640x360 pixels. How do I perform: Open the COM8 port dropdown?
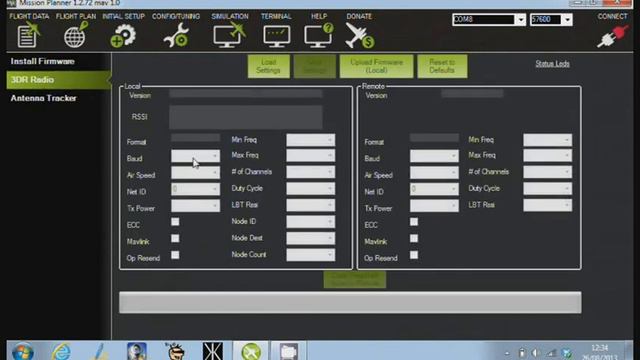tap(489, 20)
